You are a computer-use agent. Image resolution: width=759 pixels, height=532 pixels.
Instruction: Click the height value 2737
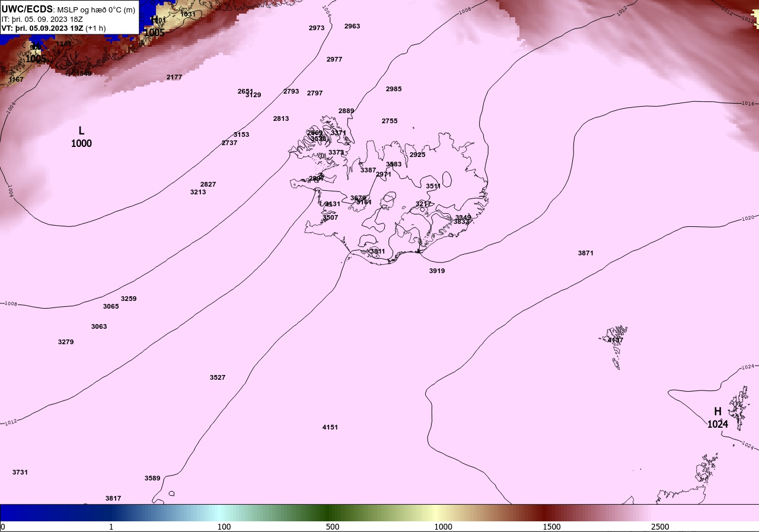(x=229, y=143)
